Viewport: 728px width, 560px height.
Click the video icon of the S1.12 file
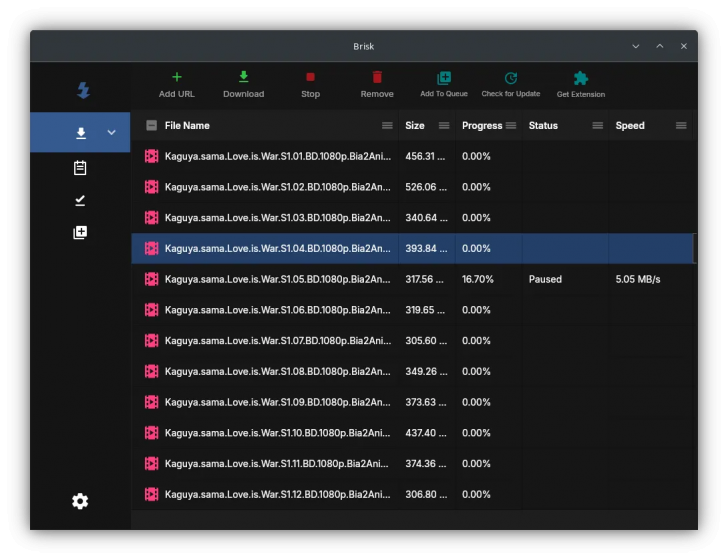click(151, 494)
